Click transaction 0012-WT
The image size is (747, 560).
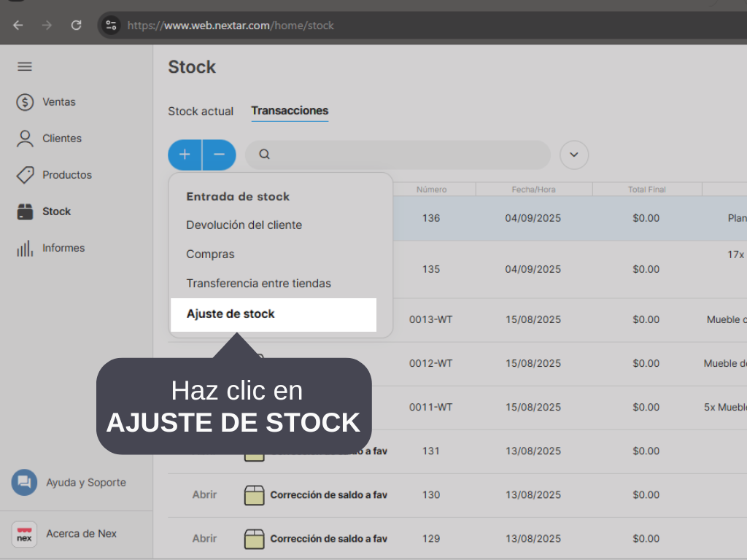pyautogui.click(x=430, y=363)
